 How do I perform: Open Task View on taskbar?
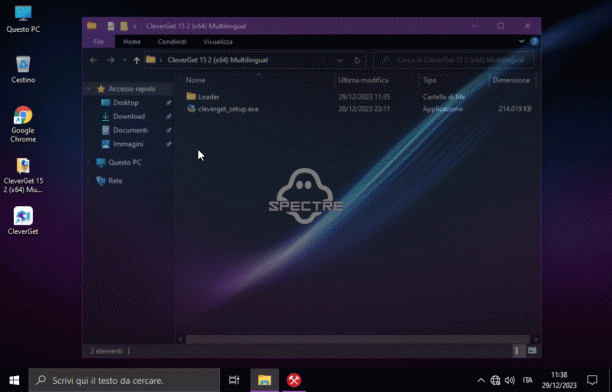pyautogui.click(x=234, y=380)
